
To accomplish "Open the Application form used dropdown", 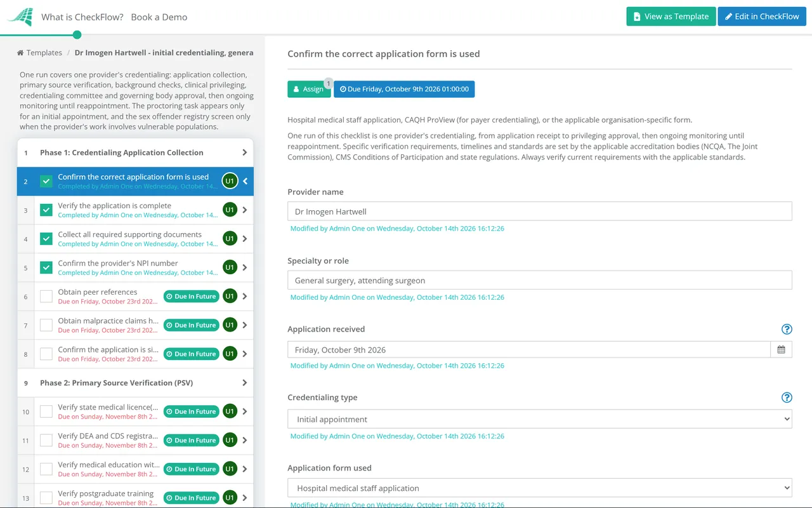I will click(x=540, y=488).
